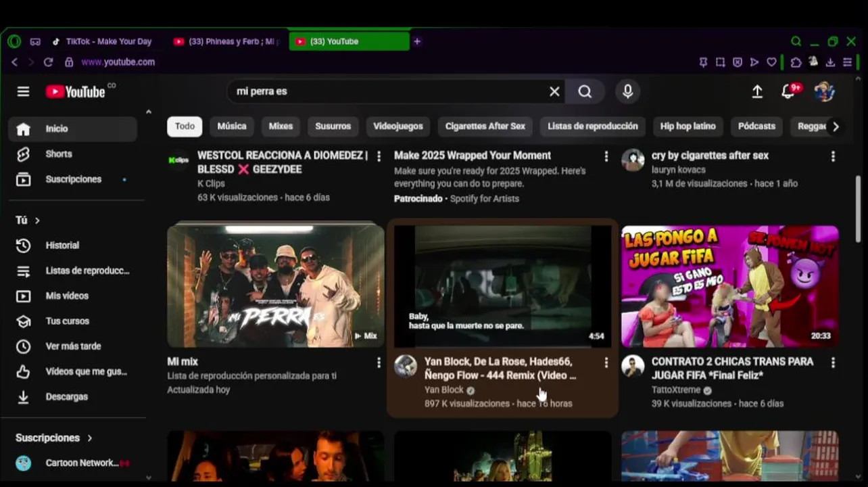Open TattoXtreme channel avatar

point(633,366)
